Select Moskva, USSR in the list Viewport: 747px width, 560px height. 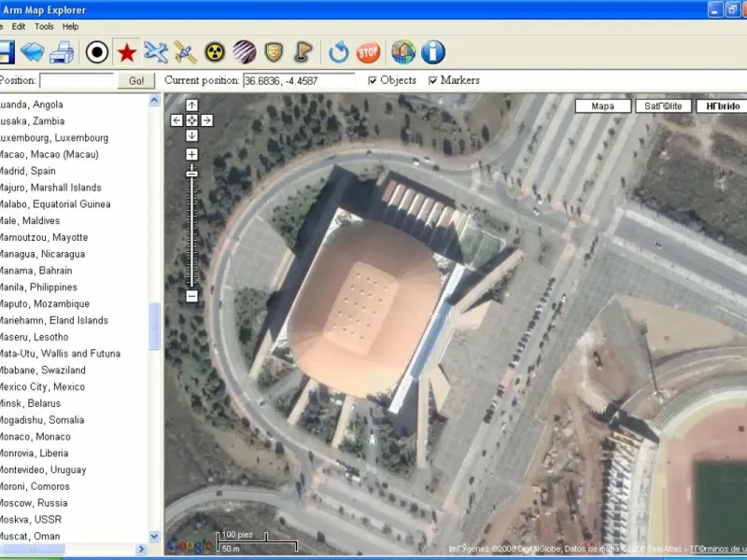[x=31, y=520]
